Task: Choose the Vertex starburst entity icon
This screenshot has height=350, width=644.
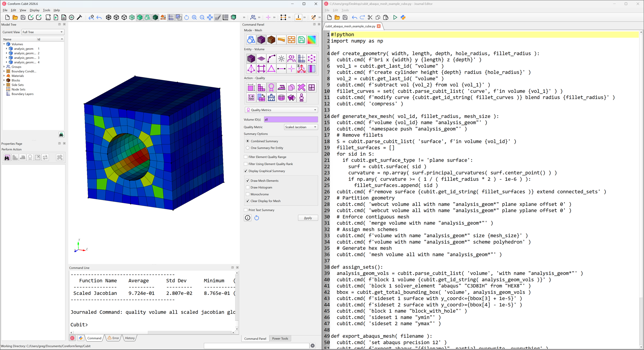Action: click(x=281, y=59)
